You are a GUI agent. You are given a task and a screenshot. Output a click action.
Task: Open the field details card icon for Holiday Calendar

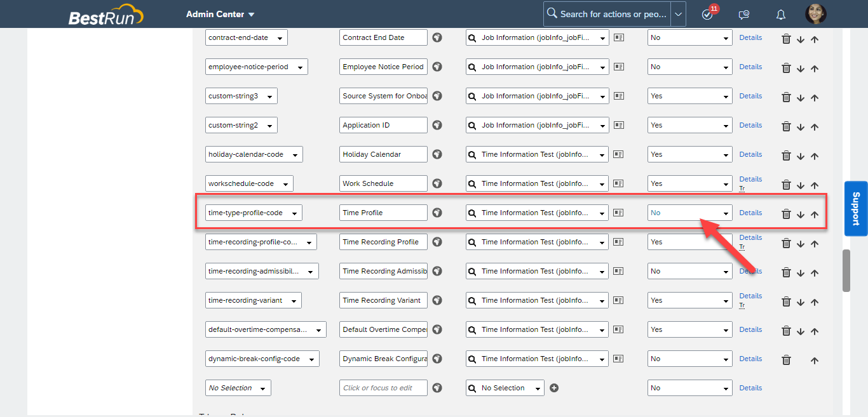[x=618, y=154]
